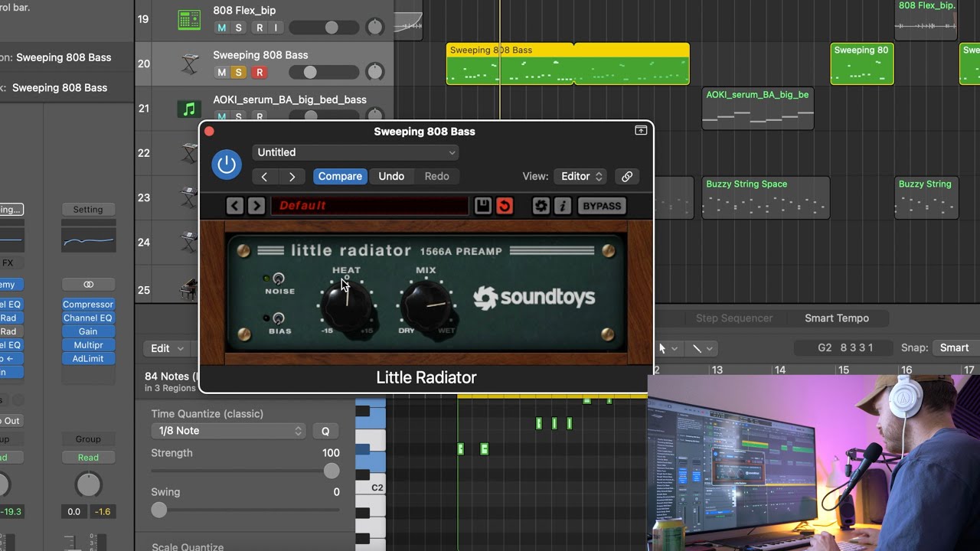Toggle the plug-in power button
This screenshot has height=551, width=980.
(226, 164)
